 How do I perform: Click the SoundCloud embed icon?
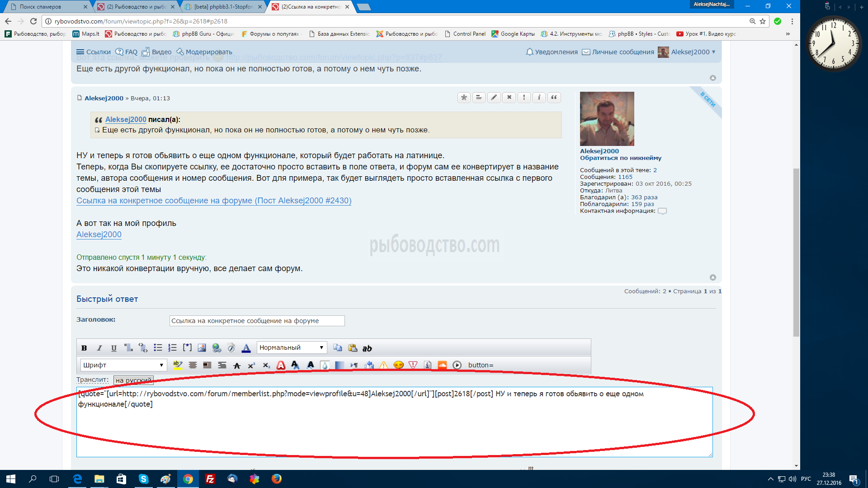pyautogui.click(x=442, y=365)
